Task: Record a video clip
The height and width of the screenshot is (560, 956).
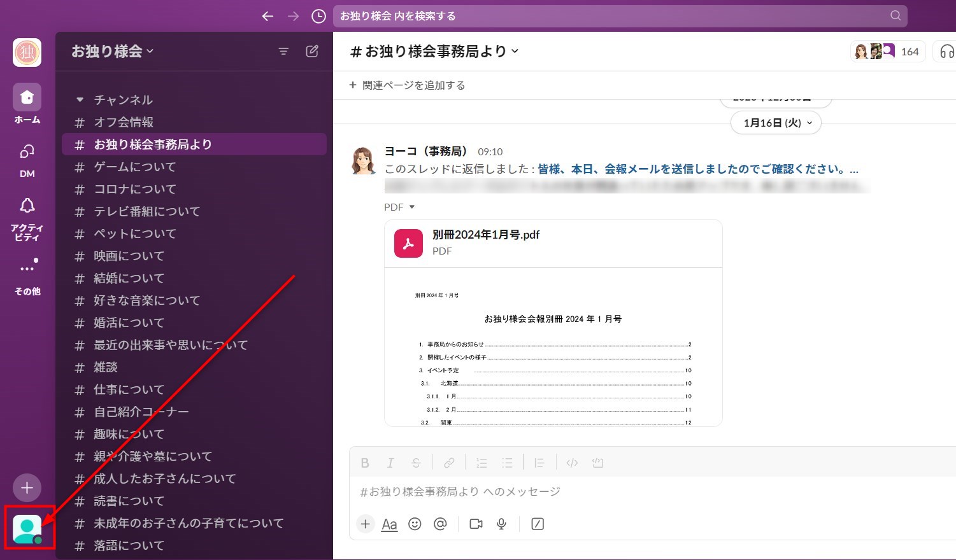Action: [x=476, y=524]
